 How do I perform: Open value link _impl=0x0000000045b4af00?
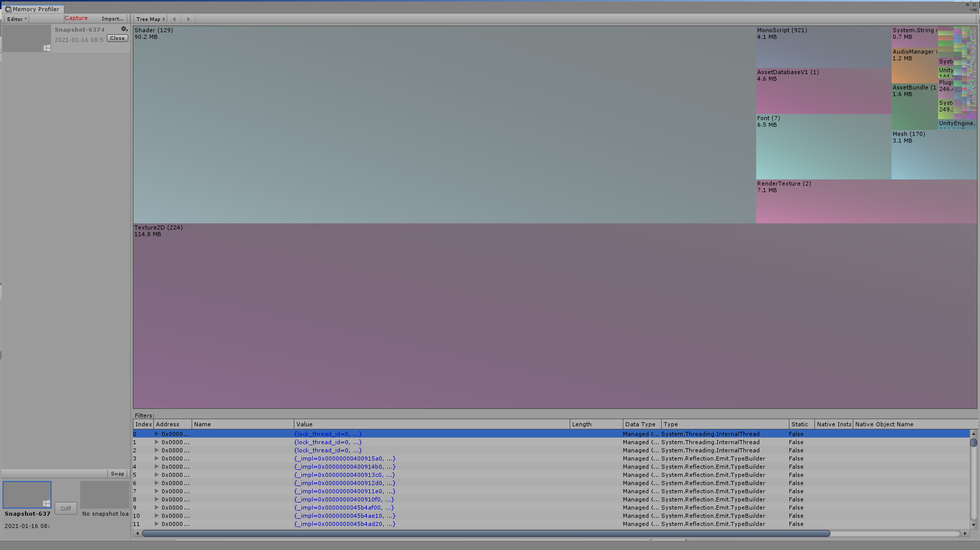344,508
